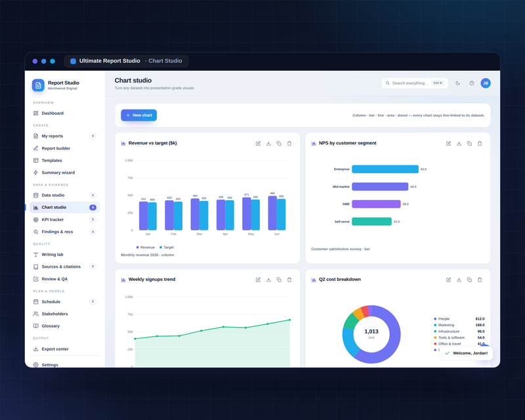The width and height of the screenshot is (525, 420).
Task: Duplicate the NPS by customer segment chart
Action: point(469,143)
